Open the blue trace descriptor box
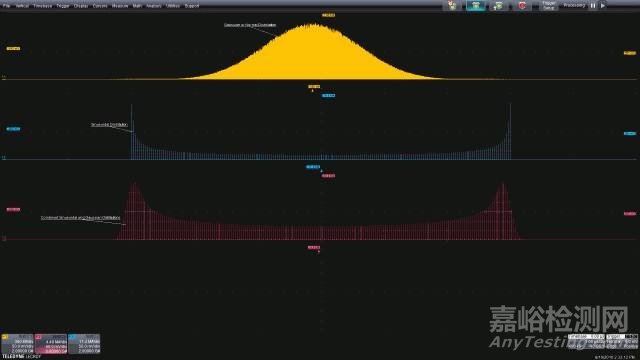The height and width of the screenshot is (360, 640). [84, 344]
